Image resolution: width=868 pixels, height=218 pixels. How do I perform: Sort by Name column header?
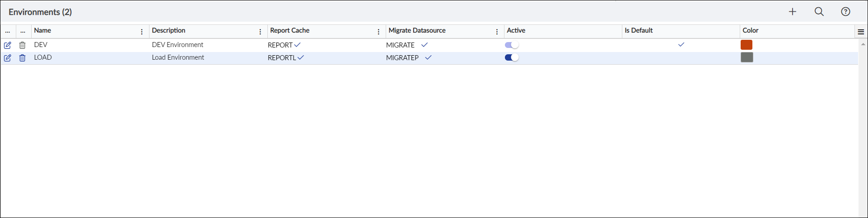click(42, 30)
